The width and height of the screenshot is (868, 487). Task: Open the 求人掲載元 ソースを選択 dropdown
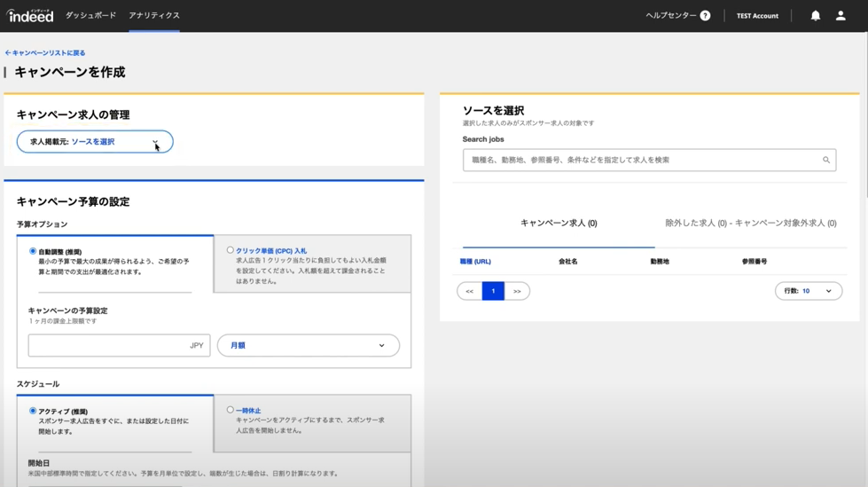tap(95, 142)
